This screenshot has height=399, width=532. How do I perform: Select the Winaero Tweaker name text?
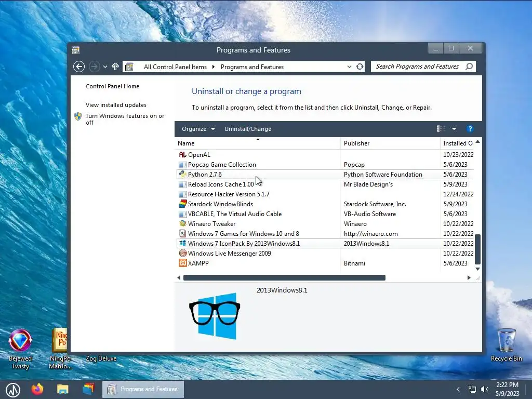pos(212,223)
